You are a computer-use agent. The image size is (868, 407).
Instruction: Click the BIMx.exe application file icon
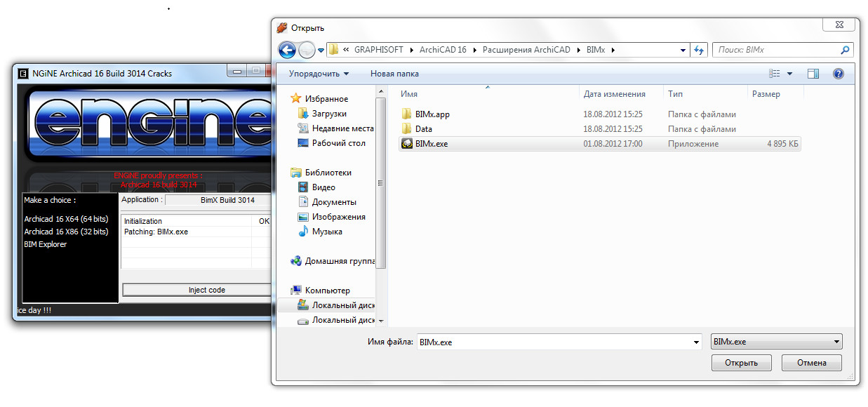(x=406, y=144)
